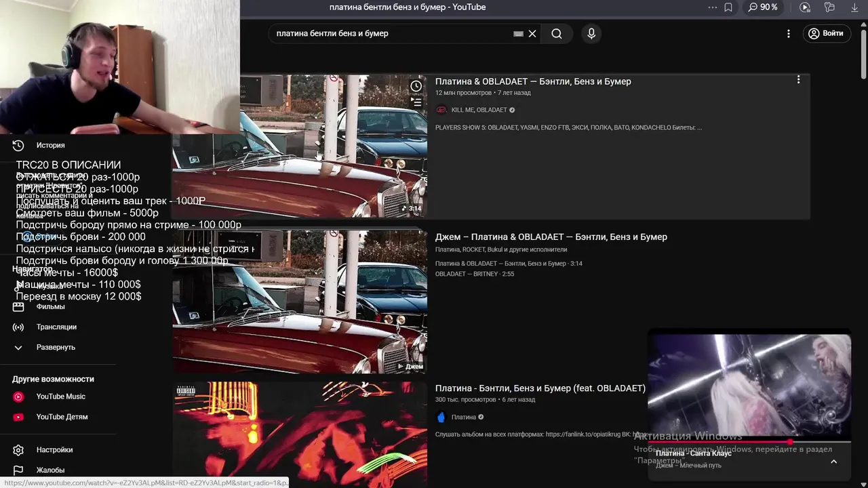
Task: Open the browser password key icon
Action: tap(829, 7)
